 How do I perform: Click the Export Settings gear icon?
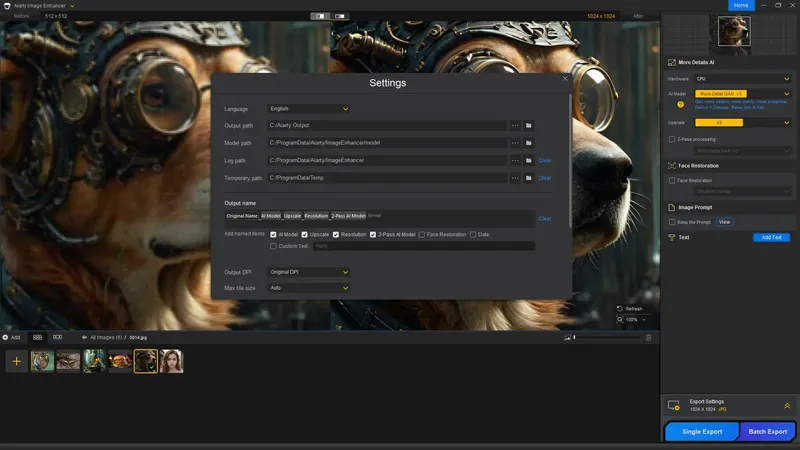pos(673,406)
